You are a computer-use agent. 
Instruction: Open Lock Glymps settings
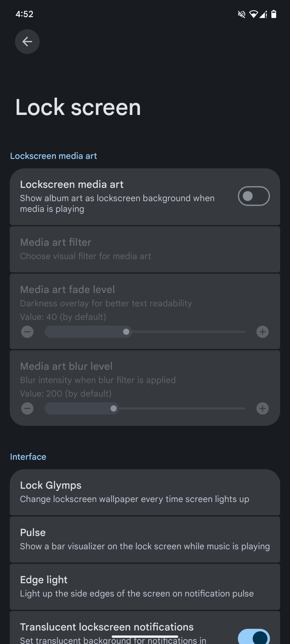click(x=145, y=492)
